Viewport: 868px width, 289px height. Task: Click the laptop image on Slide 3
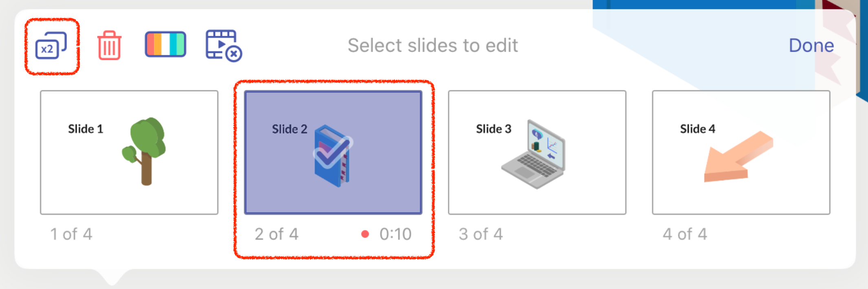tap(533, 154)
